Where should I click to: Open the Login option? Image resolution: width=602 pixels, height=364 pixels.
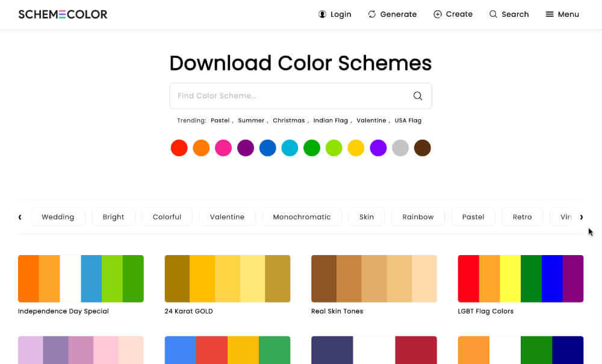(x=335, y=14)
